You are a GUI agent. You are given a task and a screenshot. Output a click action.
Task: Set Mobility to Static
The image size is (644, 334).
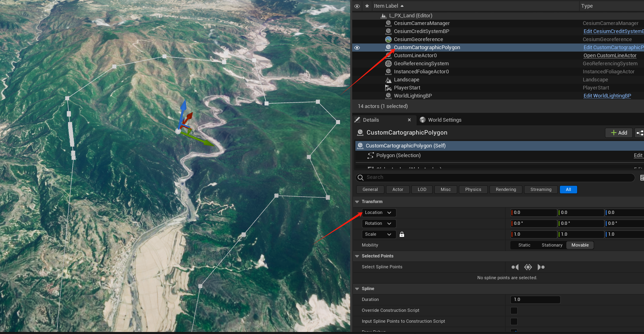524,245
